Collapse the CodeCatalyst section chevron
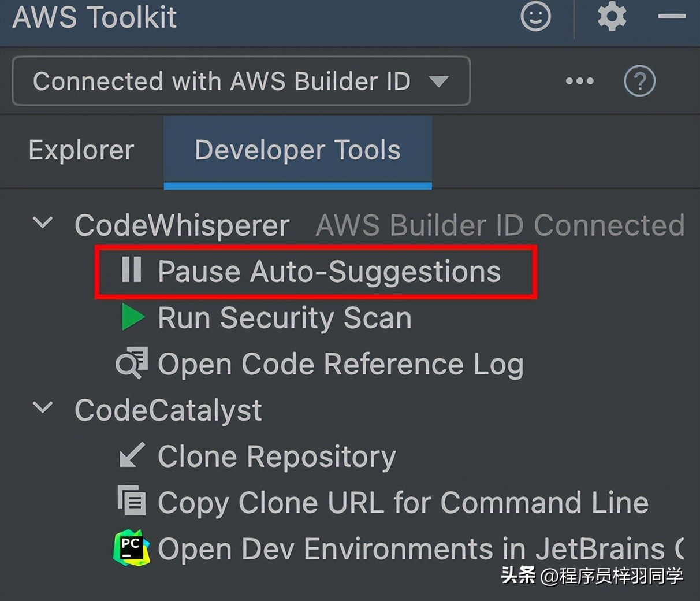Viewport: 700px width, 601px height. click(43, 407)
